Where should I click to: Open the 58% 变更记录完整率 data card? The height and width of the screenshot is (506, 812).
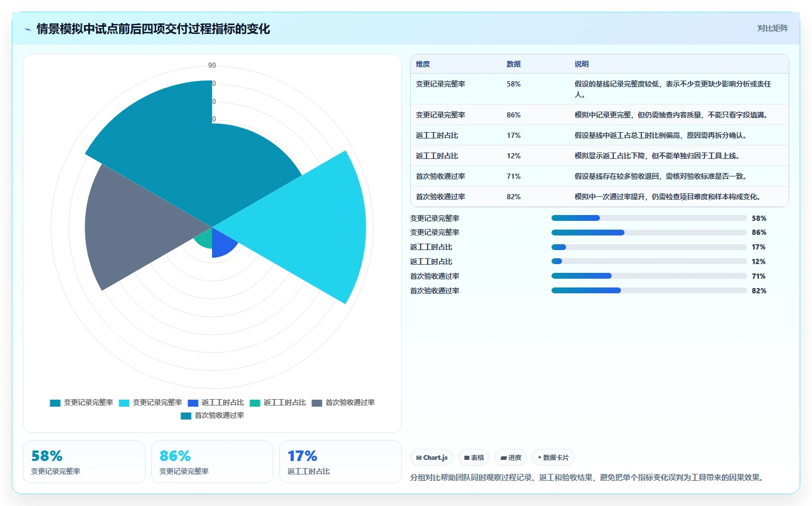(x=84, y=462)
